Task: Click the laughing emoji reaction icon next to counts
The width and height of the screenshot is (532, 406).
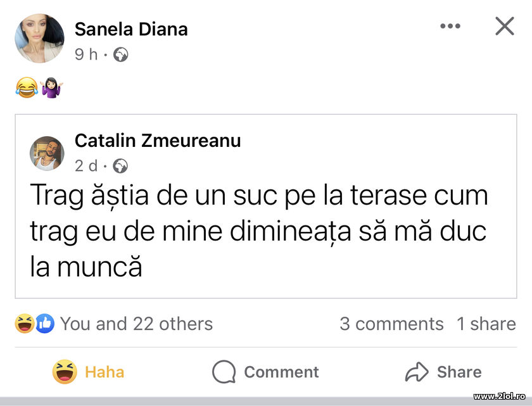Action: point(23,324)
